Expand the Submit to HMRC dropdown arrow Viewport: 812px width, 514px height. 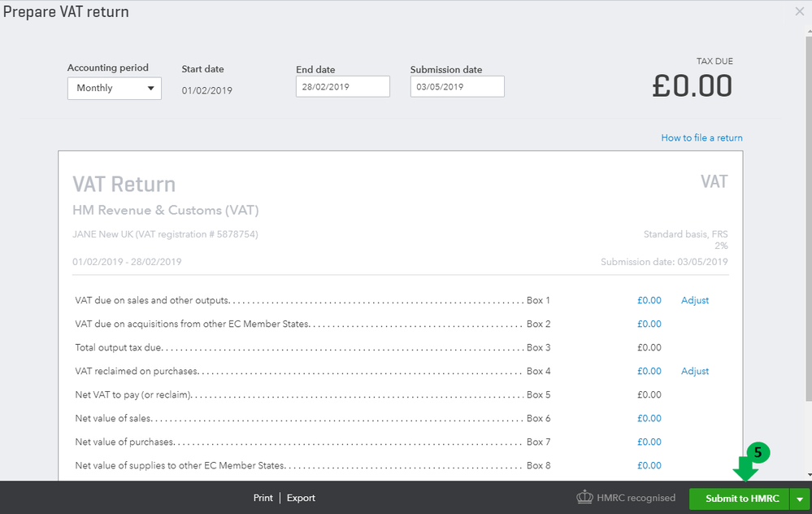(x=800, y=499)
